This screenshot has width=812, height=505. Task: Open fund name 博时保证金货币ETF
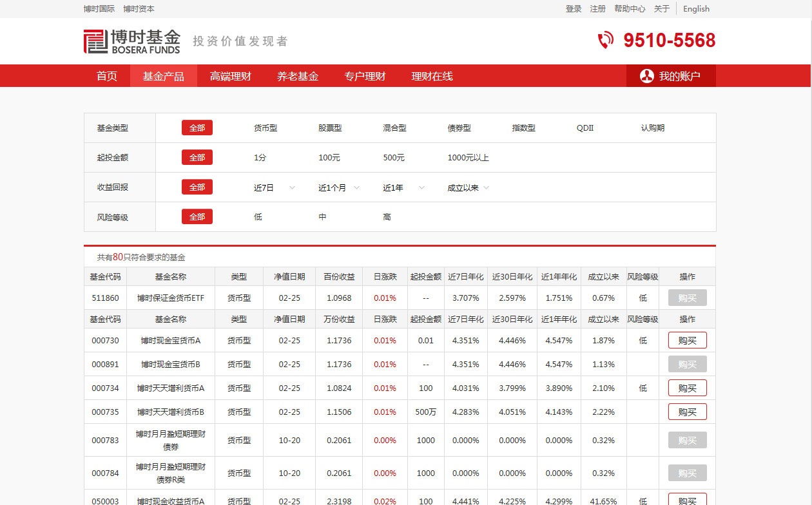point(171,298)
